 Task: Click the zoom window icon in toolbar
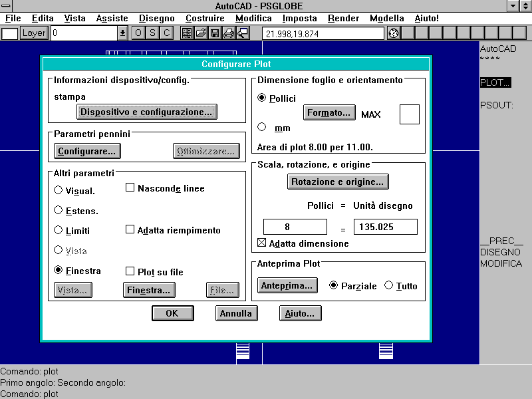coord(243,33)
